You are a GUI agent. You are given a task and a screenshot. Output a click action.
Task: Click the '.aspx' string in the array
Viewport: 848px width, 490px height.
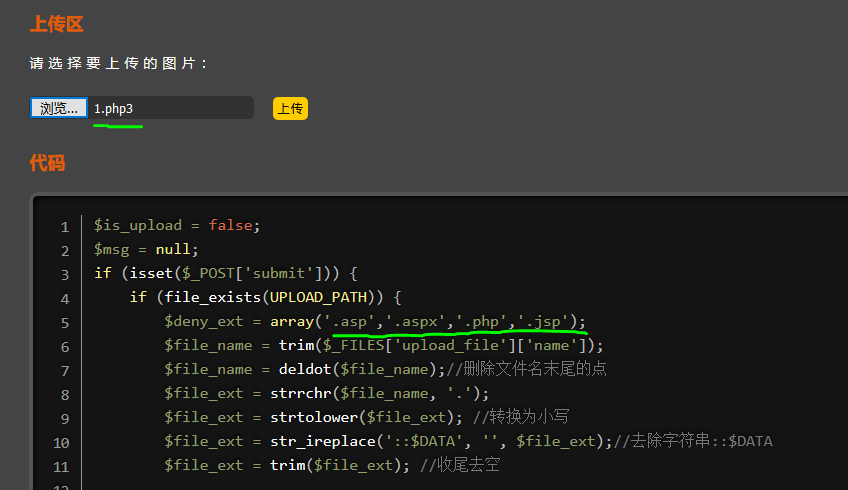click(420, 322)
